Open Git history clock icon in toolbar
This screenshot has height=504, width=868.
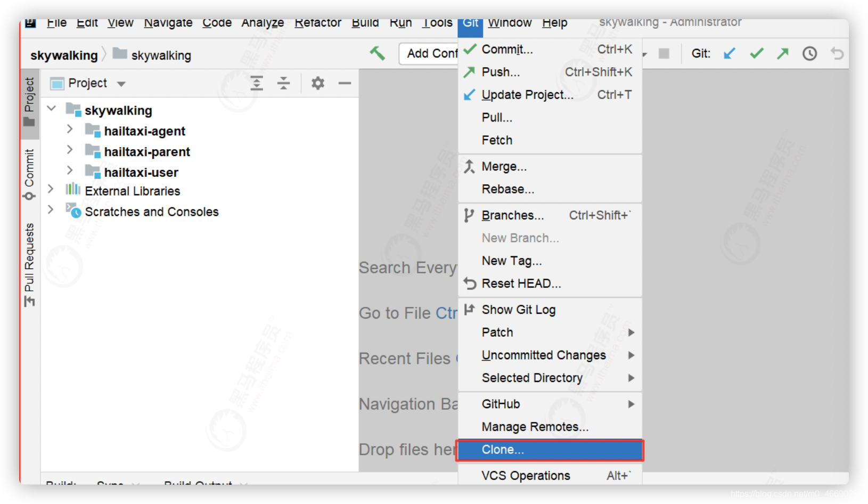click(x=809, y=53)
